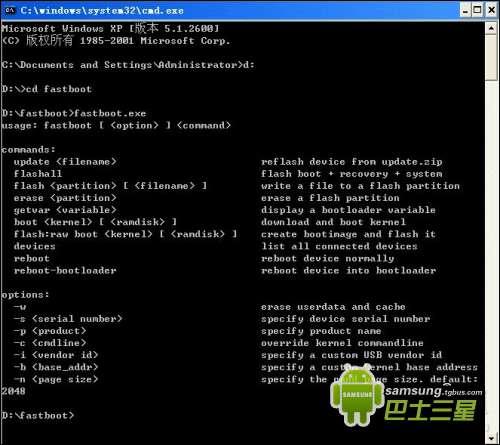Click the 'getvar <variable>' command text
This screenshot has height=445, width=500.
point(65,210)
